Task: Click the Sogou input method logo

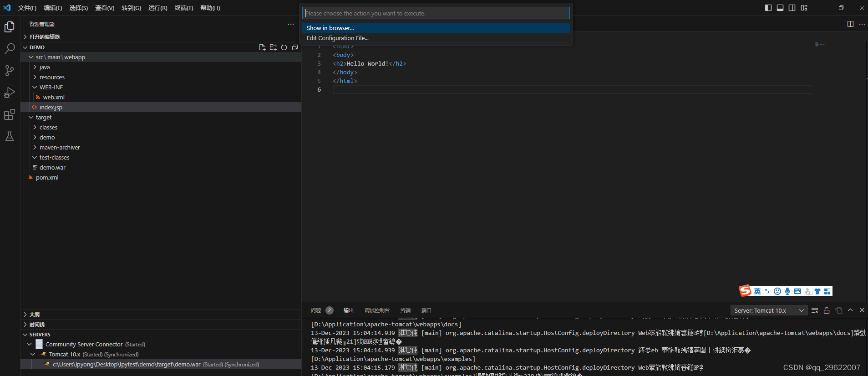Action: 745,291
